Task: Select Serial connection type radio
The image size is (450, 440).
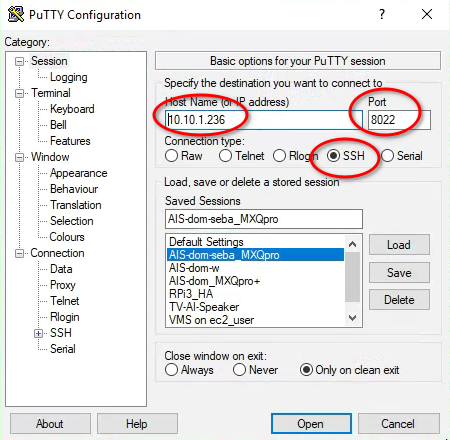Action: point(387,156)
